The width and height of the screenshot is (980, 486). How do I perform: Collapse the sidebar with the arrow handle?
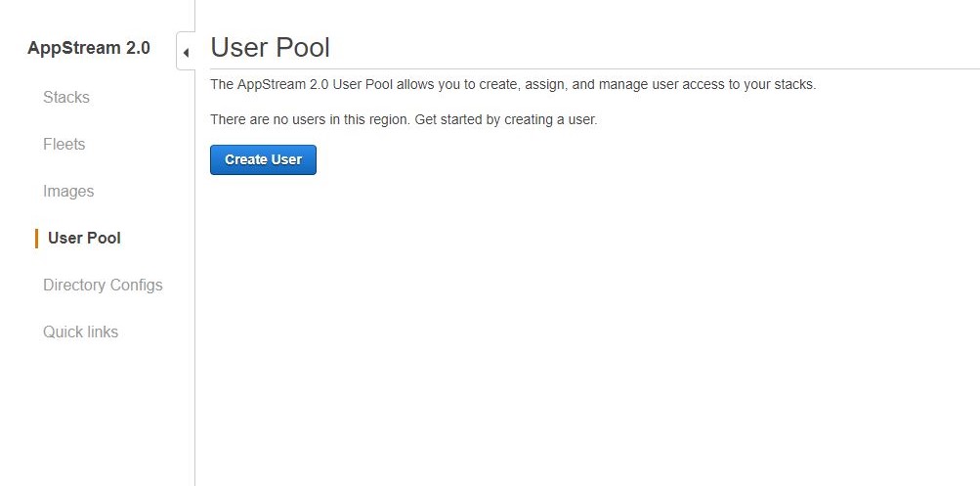click(x=186, y=51)
